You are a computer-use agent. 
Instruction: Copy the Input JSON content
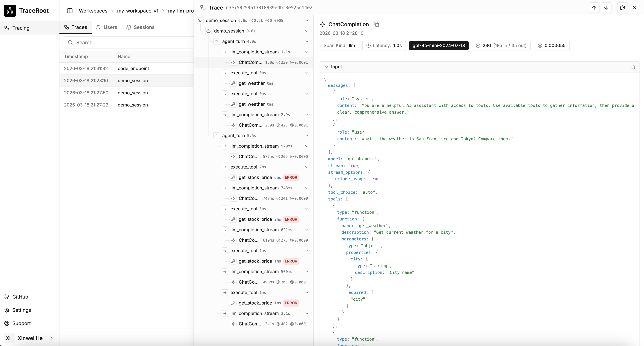tap(632, 67)
